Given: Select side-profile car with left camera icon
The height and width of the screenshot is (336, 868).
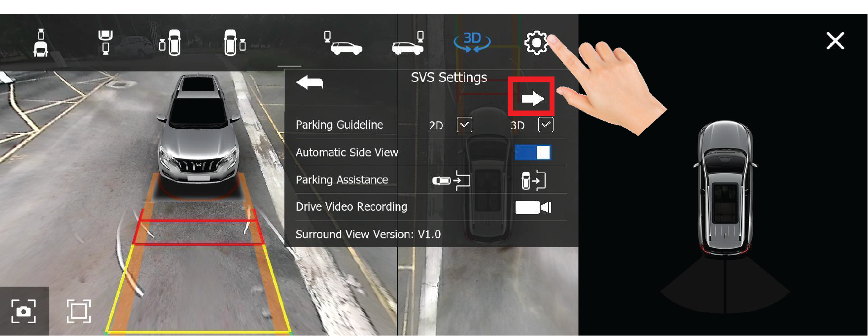Looking at the screenshot, I should pos(343,43).
